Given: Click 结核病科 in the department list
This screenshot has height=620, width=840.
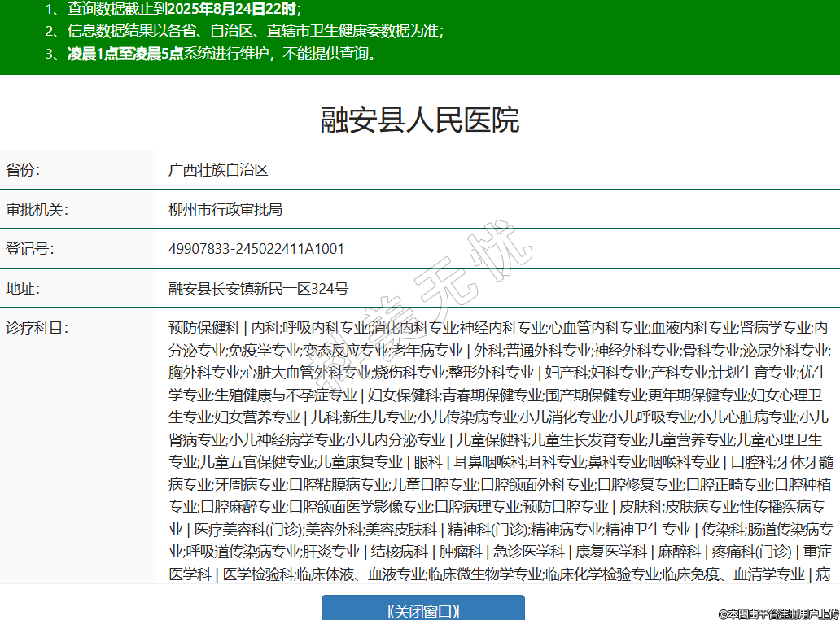Looking at the screenshot, I should click(400, 552).
